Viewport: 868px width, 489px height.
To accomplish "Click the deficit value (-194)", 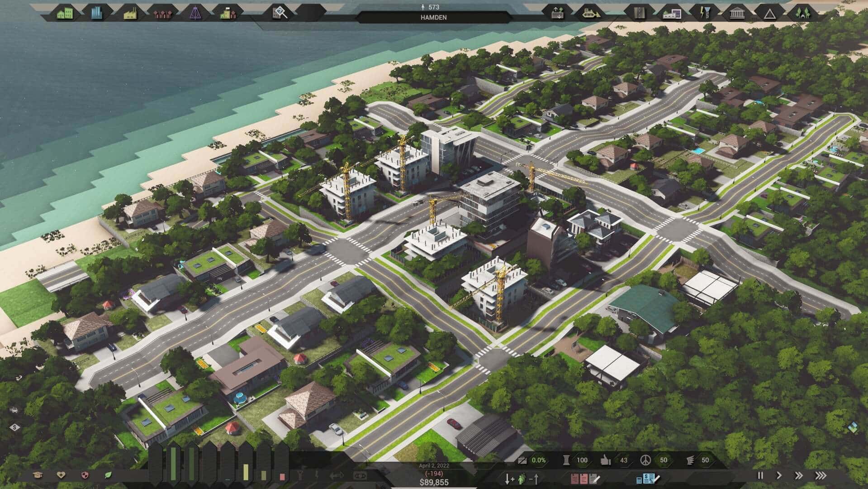I will coord(434,473).
